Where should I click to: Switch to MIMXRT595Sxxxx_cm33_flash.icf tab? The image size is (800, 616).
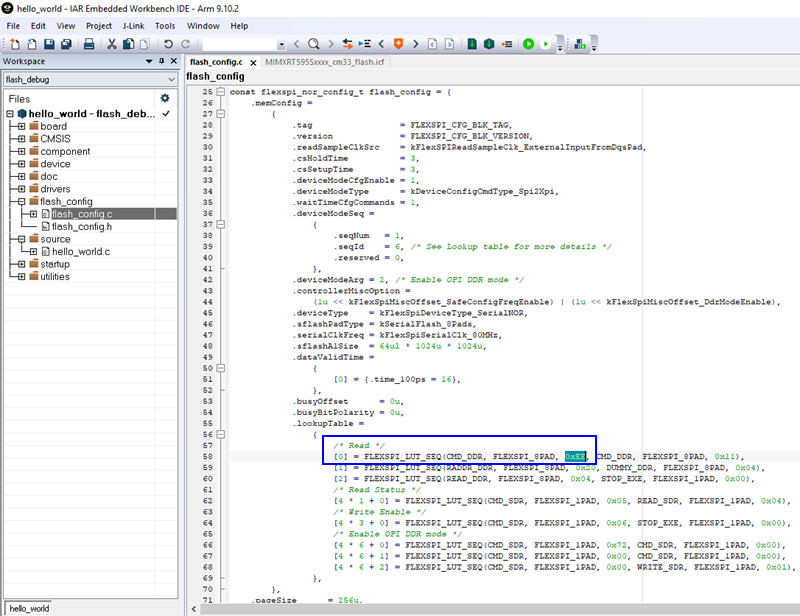[x=324, y=62]
